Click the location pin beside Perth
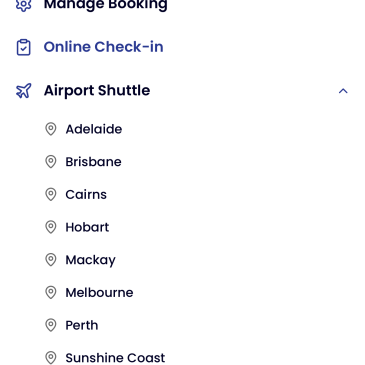Image resolution: width=365 pixels, height=365 pixels. pyautogui.click(x=51, y=325)
